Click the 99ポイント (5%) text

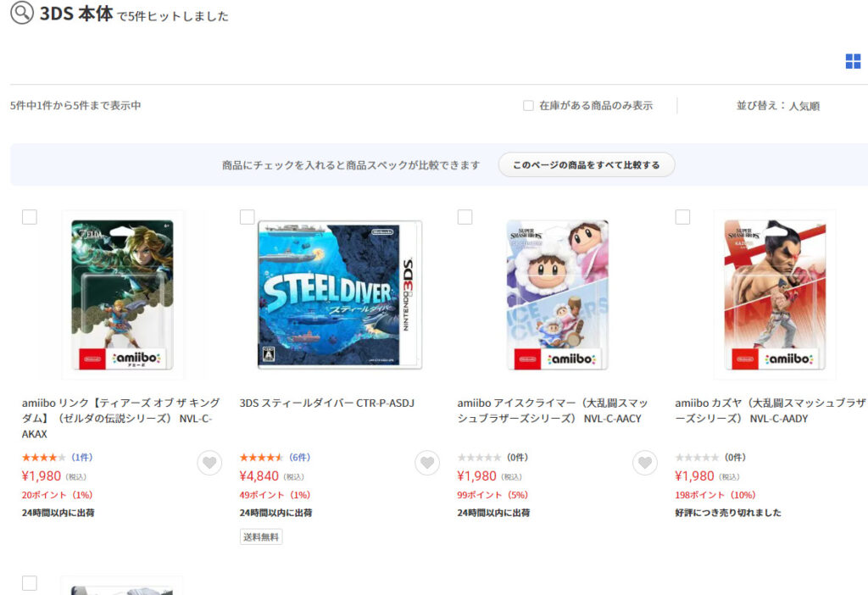[492, 495]
